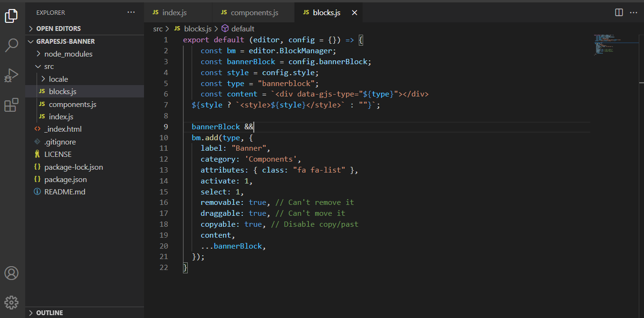
Task: Open the editor more actions ellipsis
Action: pos(634,12)
